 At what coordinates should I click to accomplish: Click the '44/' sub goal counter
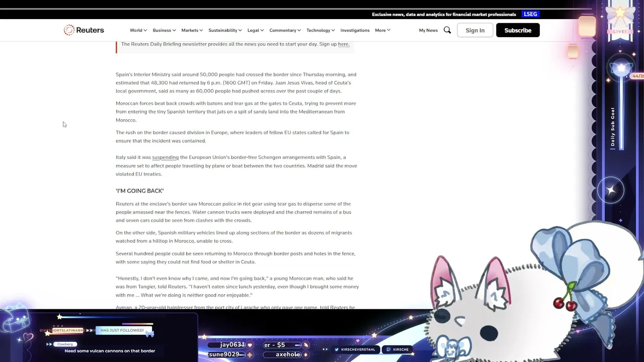637,76
